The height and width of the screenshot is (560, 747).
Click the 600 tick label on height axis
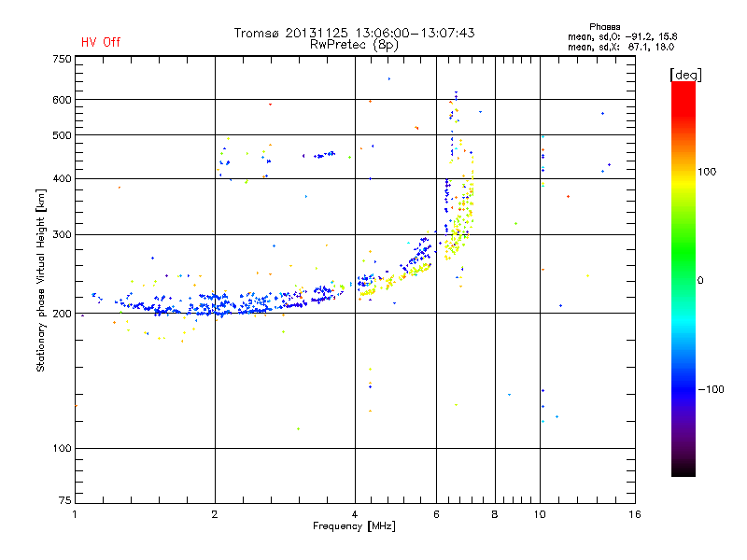point(62,100)
